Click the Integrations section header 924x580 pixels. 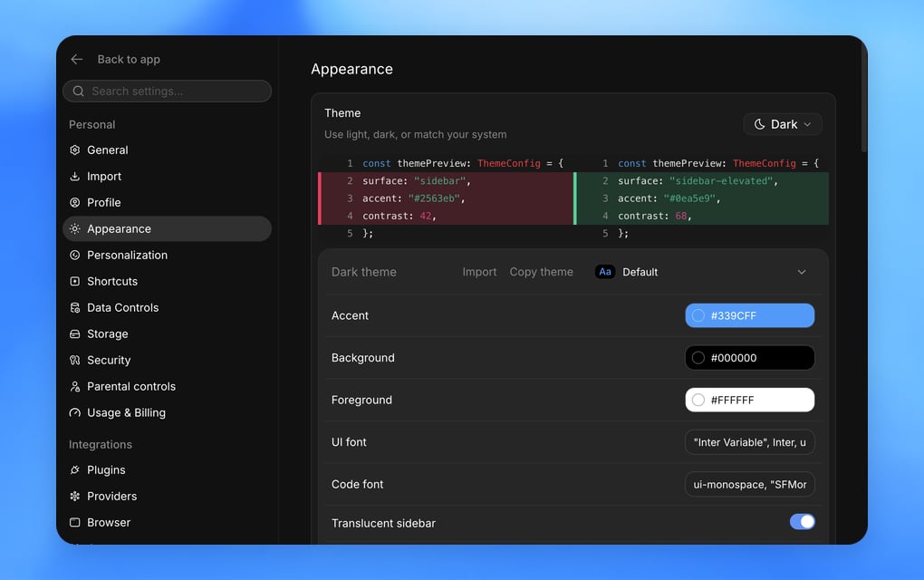tap(101, 444)
